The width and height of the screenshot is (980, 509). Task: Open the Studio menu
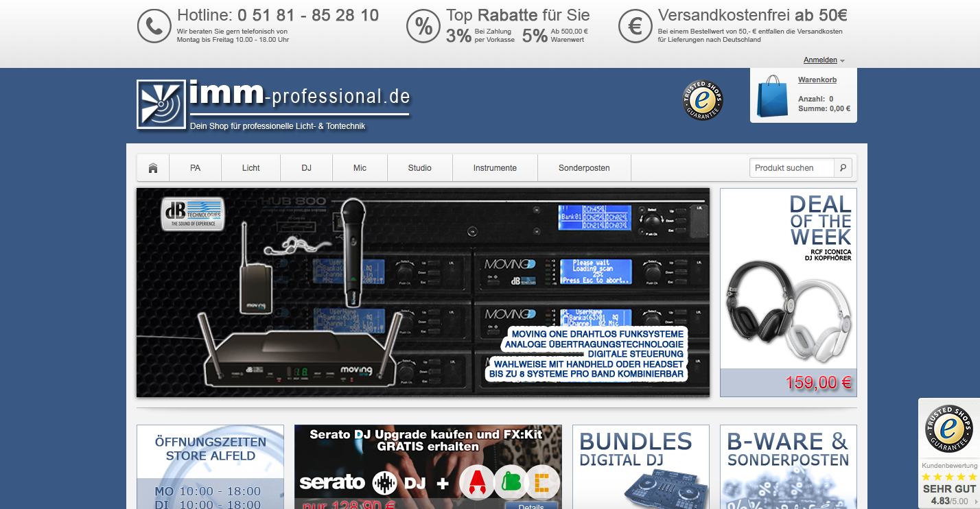click(420, 168)
